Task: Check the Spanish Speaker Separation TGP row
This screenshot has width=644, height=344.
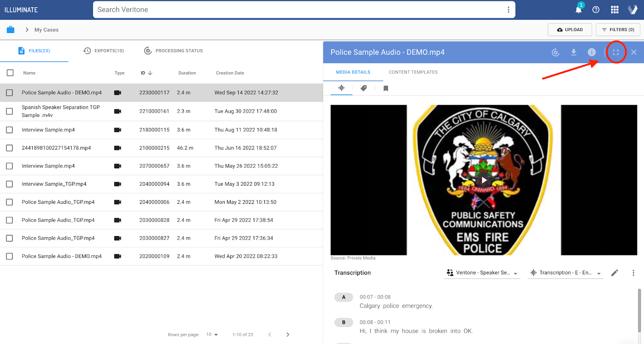Action: [x=10, y=111]
